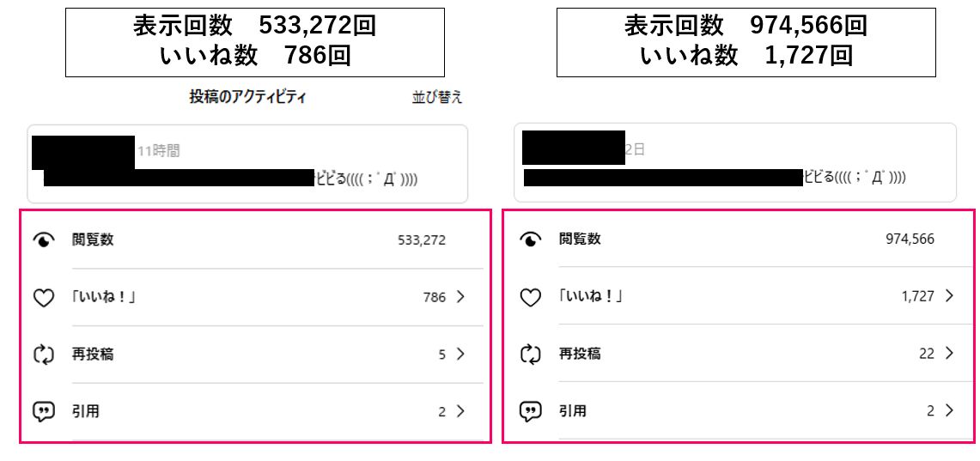Click the 並び替え sort button
Screen dimensions: 980x461
[437, 98]
